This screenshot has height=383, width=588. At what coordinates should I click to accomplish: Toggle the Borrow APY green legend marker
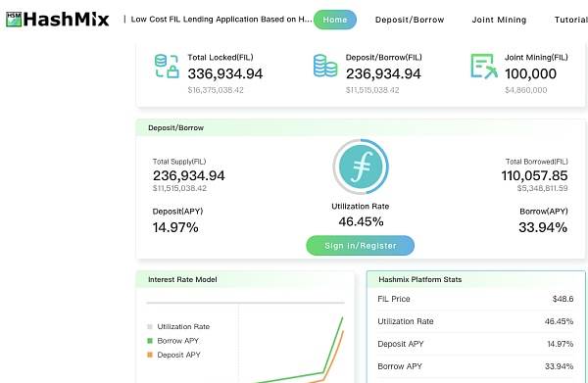tap(150, 341)
